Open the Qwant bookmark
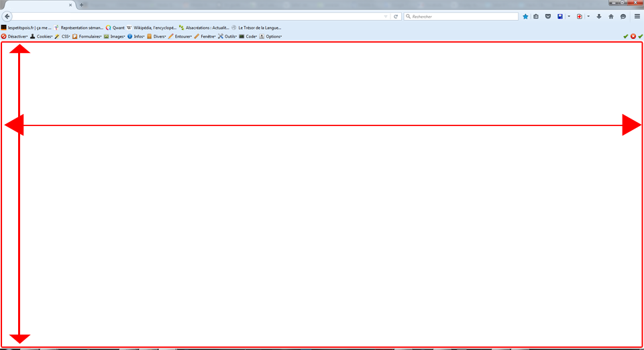This screenshot has height=350, width=644. click(x=115, y=27)
